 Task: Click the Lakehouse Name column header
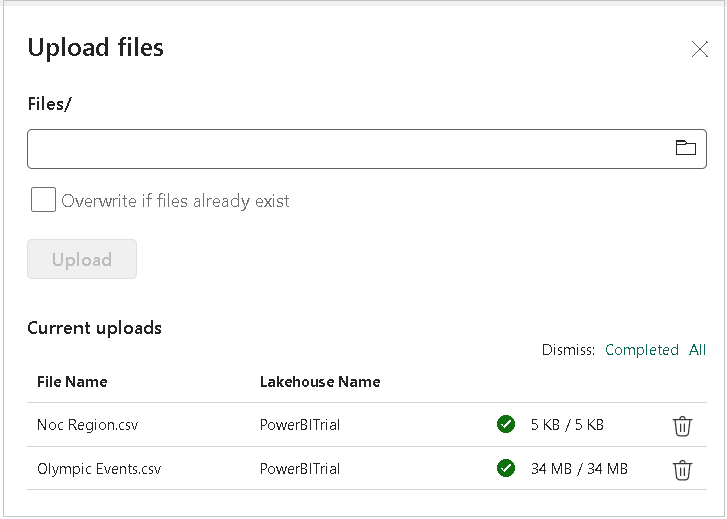(320, 382)
